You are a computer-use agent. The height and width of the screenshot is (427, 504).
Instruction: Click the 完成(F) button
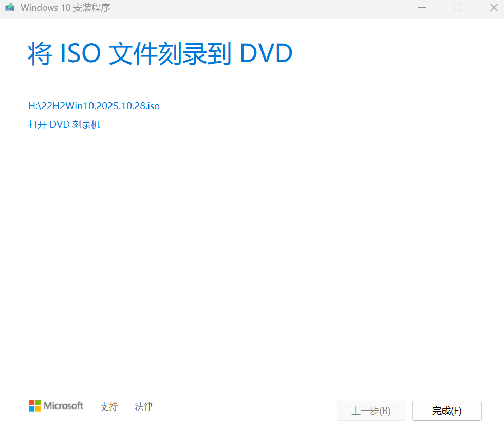pos(447,411)
